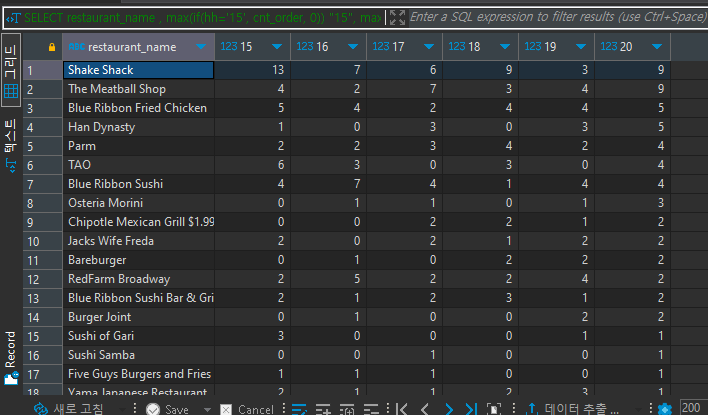Switch to the Grid (그리드) view tab

coord(11,70)
